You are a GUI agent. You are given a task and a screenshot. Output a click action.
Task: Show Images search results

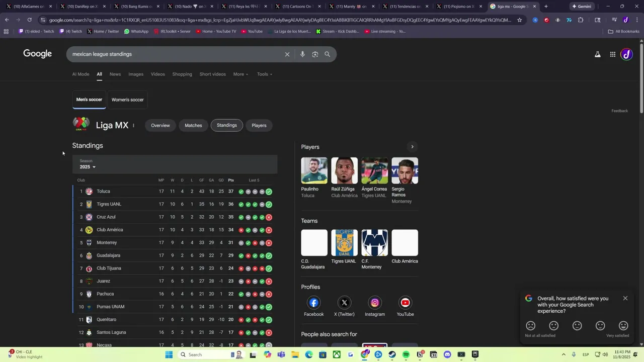point(136,74)
